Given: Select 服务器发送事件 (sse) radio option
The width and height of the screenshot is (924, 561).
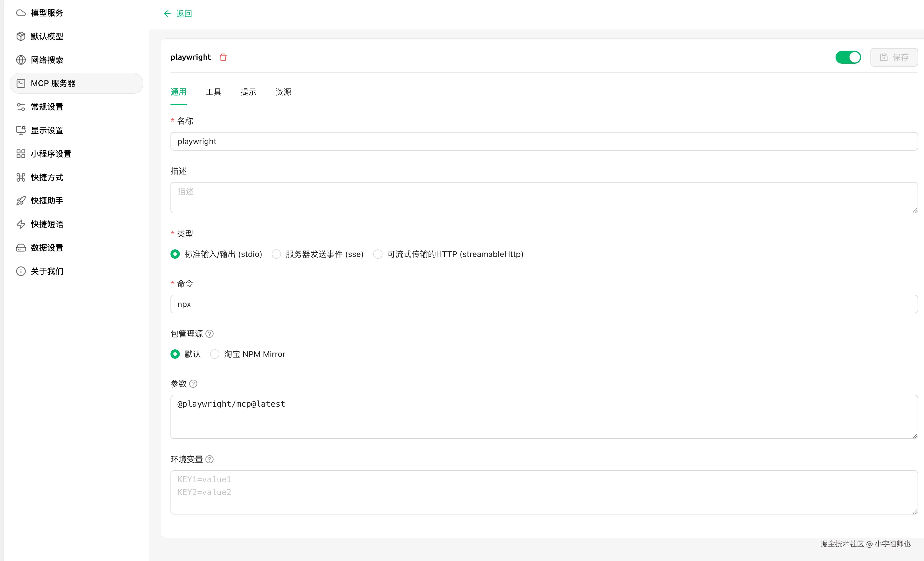Looking at the screenshot, I should point(276,254).
